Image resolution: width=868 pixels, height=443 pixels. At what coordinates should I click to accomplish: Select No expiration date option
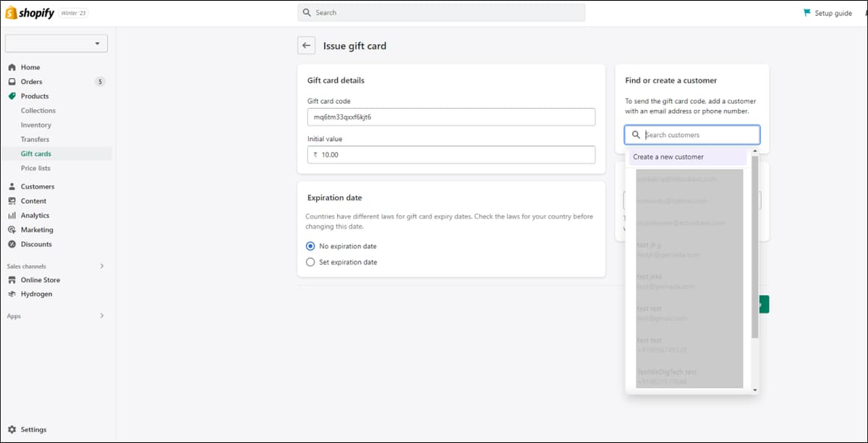point(311,246)
